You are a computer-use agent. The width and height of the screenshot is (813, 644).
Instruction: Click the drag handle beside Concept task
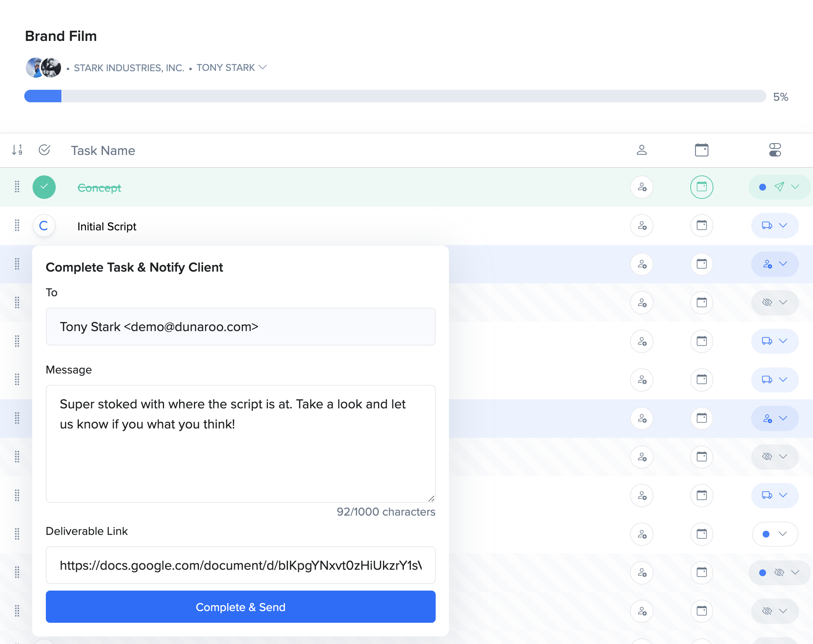[x=17, y=187]
